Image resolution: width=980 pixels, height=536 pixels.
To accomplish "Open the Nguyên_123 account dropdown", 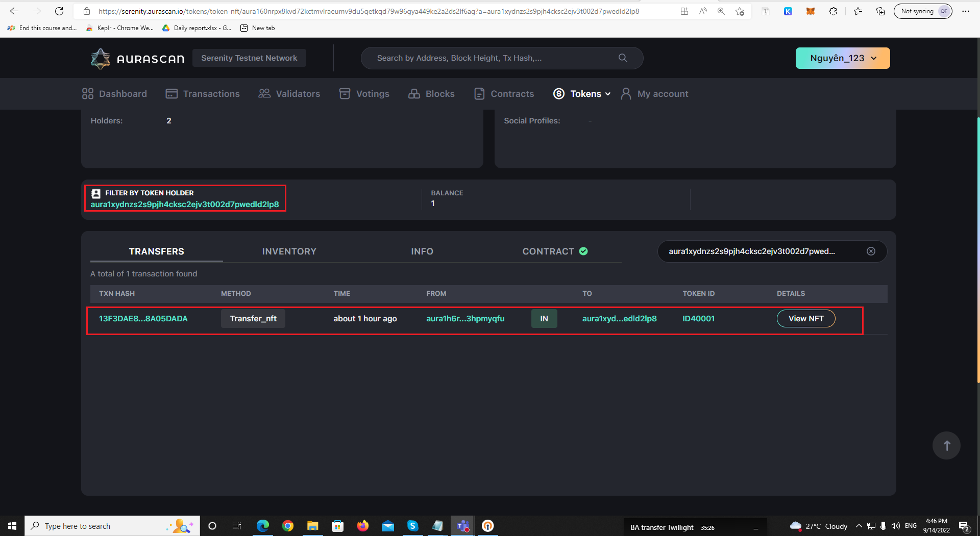I will [842, 58].
